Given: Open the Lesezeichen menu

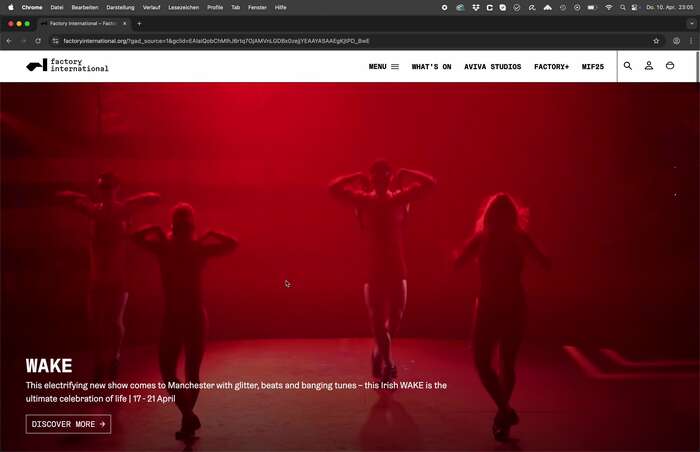Looking at the screenshot, I should click(182, 7).
